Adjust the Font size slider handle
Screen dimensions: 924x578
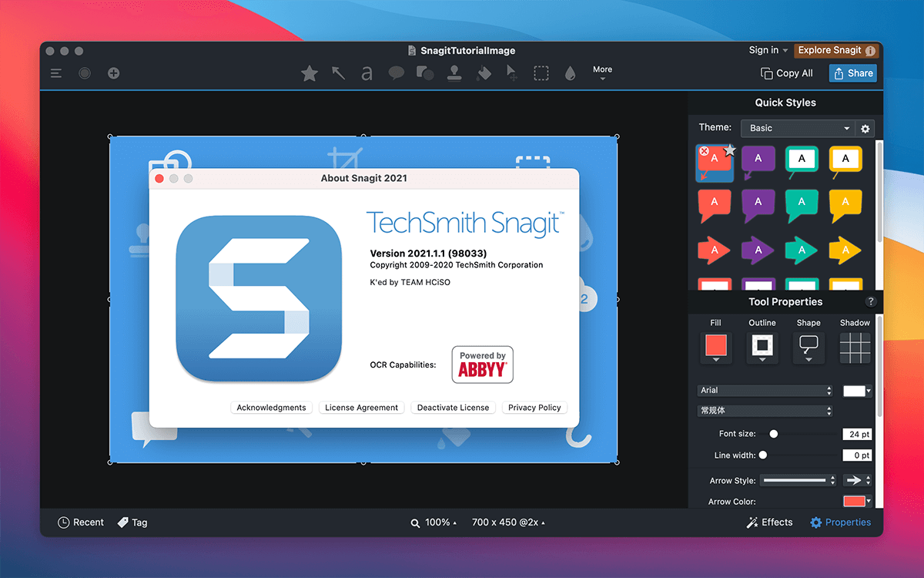[x=774, y=434]
